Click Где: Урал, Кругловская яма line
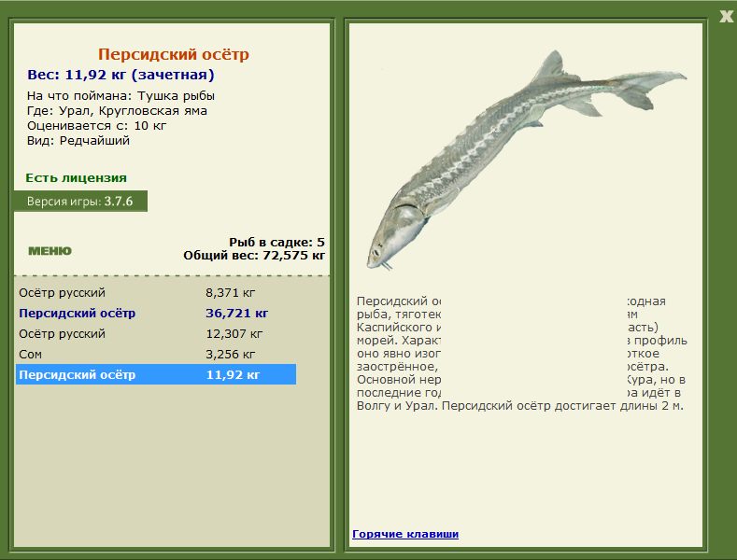 [x=117, y=111]
